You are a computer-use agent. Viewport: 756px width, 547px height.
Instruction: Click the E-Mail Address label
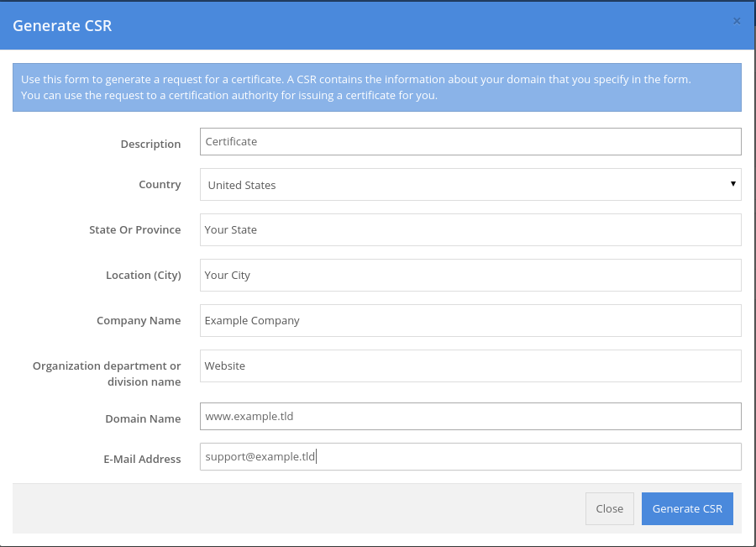point(142,459)
